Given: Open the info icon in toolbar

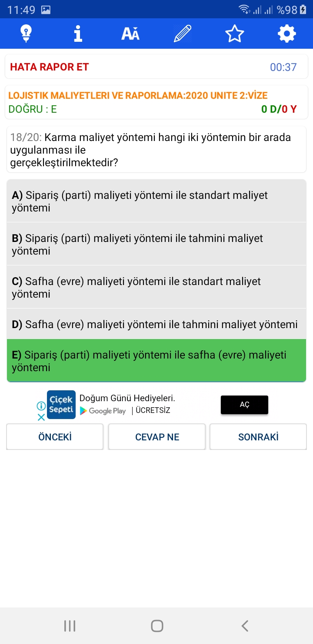Looking at the screenshot, I should (x=78, y=34).
